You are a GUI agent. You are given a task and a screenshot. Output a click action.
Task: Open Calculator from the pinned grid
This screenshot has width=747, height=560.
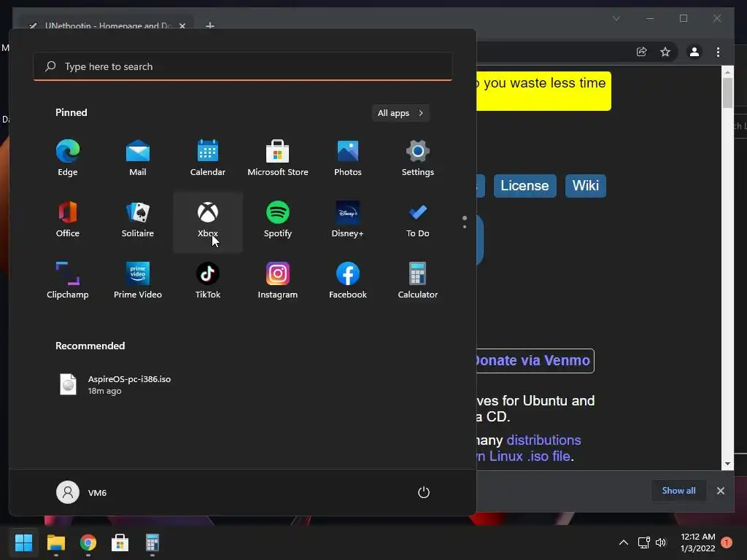point(418,281)
